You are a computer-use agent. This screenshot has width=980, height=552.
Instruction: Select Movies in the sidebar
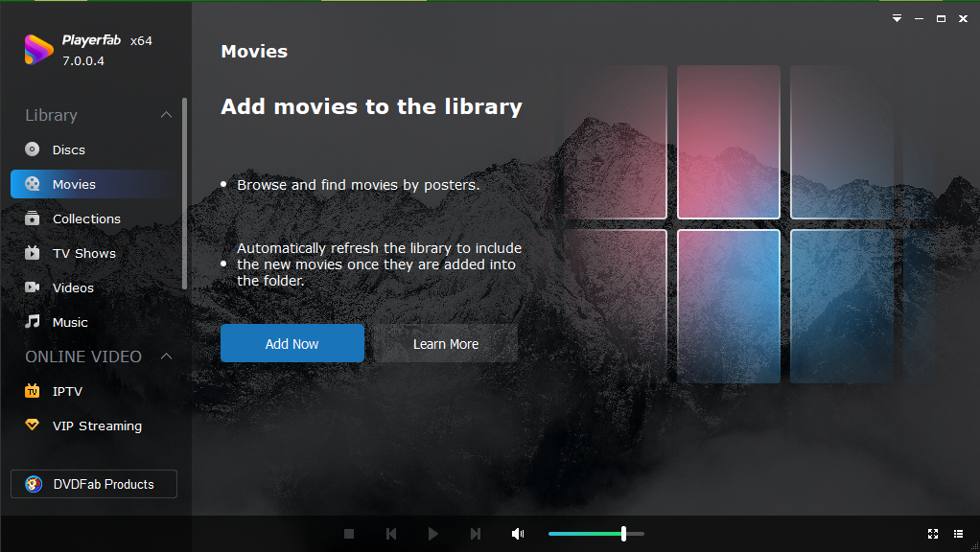pos(94,184)
